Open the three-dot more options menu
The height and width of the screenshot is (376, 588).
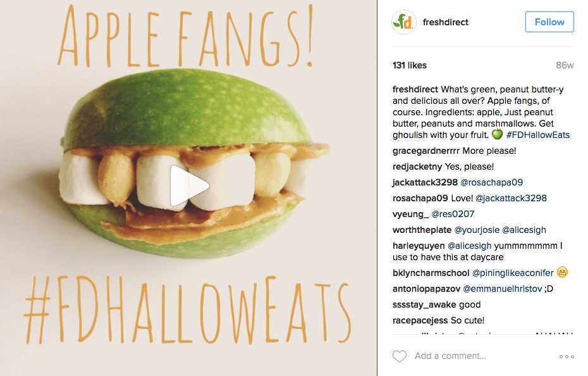point(567,356)
